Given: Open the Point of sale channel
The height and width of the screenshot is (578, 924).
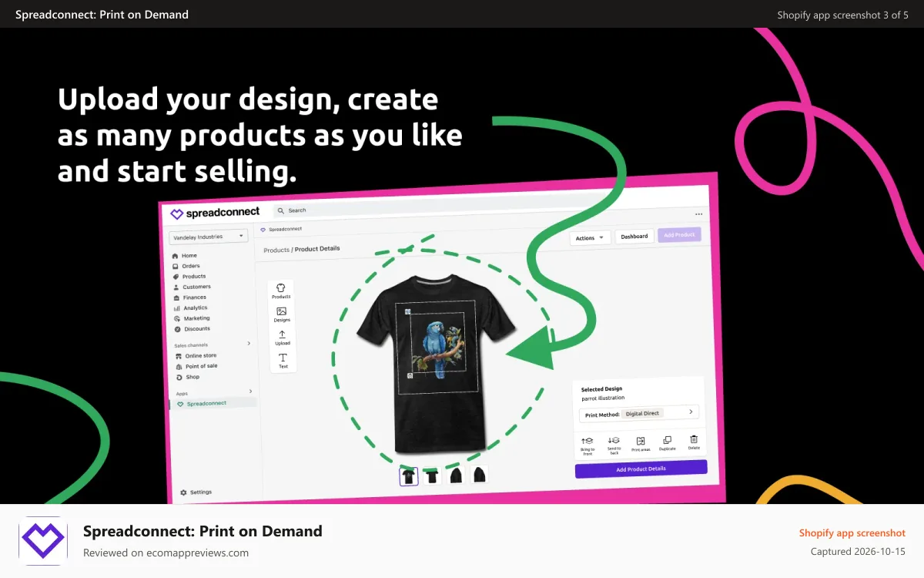Looking at the screenshot, I should (196, 366).
